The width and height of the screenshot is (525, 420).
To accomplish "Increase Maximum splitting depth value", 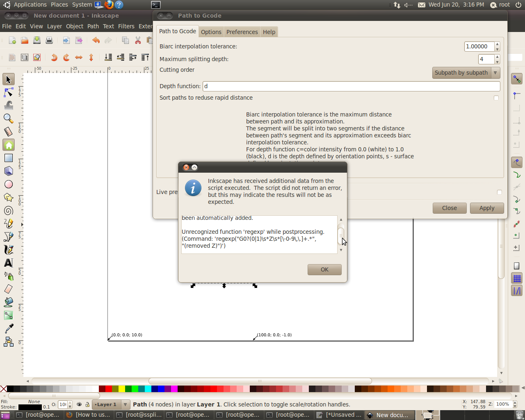I will [497, 57].
